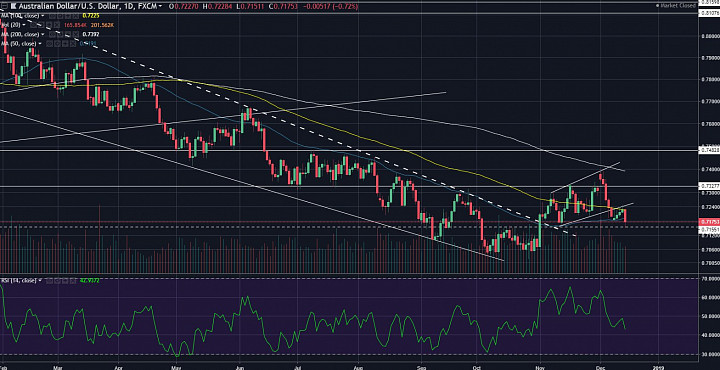720x370 pixels.
Task: Click the MA (50, close) legend label
Action: (18, 43)
